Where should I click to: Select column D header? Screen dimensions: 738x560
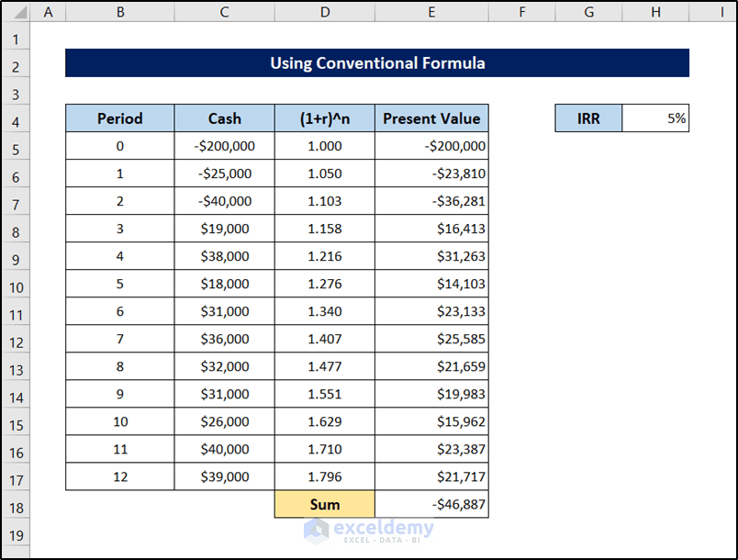pyautogui.click(x=324, y=12)
